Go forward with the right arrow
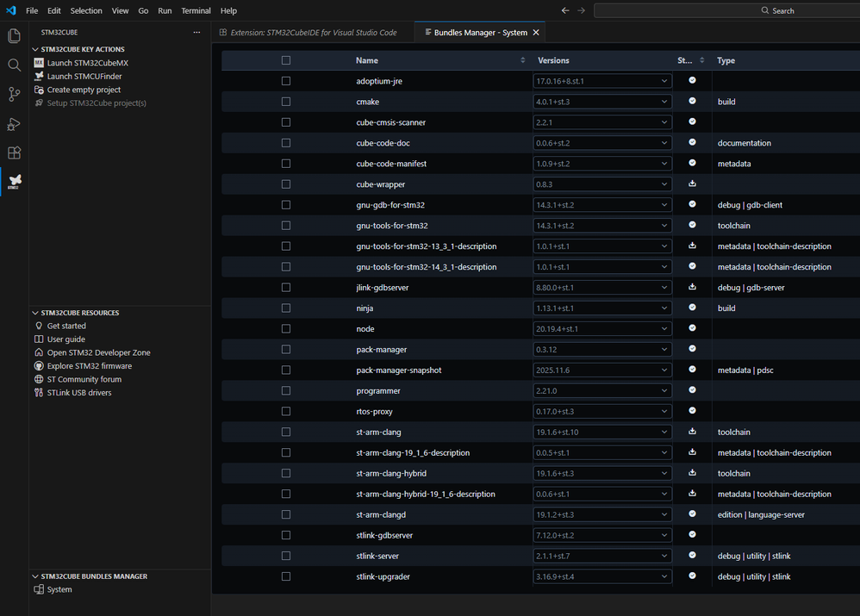The width and height of the screenshot is (860, 616). (x=582, y=10)
